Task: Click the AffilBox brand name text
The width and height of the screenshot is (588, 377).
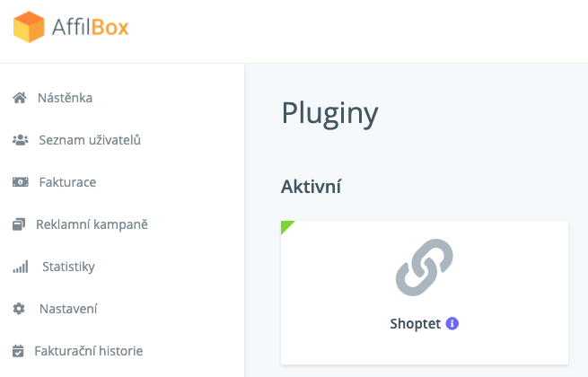Action: (x=91, y=27)
